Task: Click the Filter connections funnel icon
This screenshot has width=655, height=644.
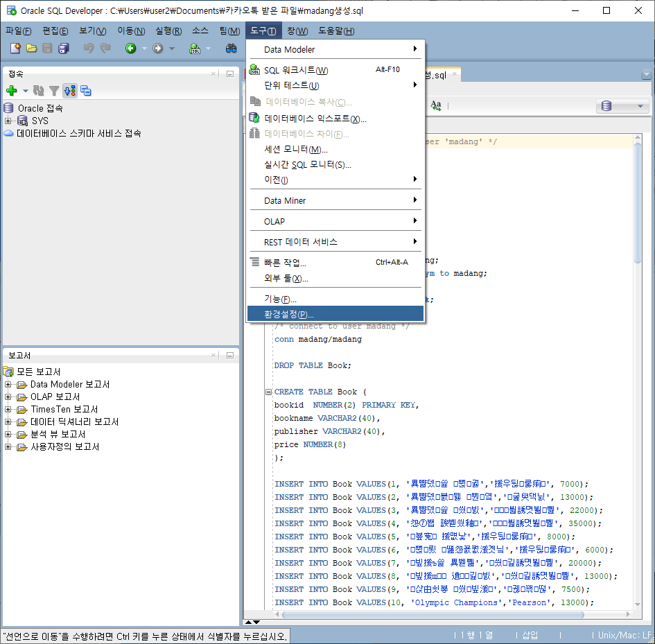Action: [x=54, y=91]
